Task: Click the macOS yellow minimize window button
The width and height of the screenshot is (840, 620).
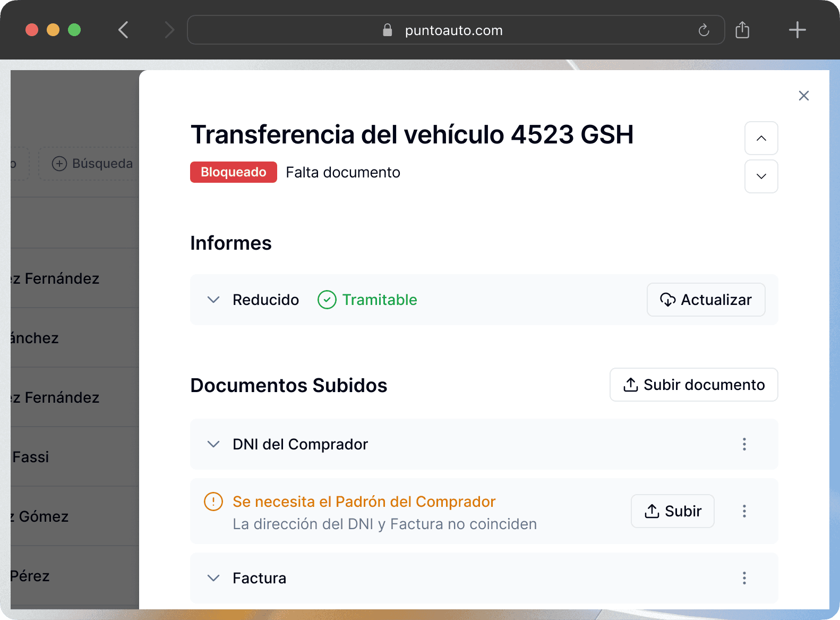Action: 53,30
